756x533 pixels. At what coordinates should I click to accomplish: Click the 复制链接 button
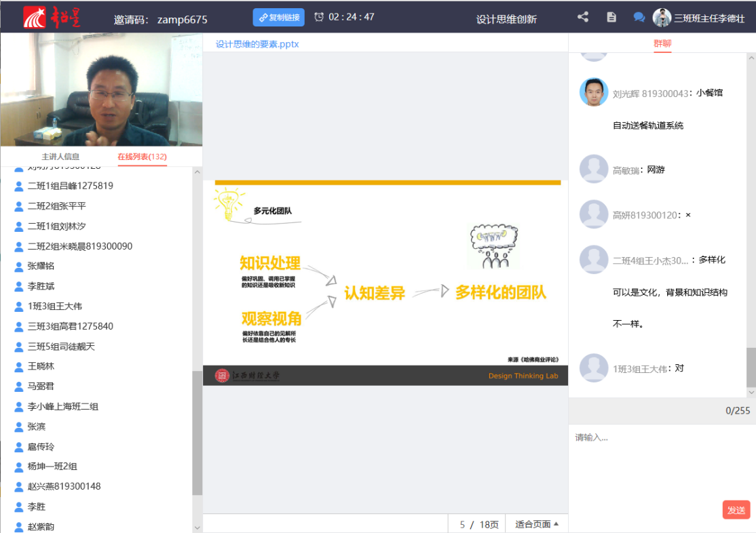[278, 17]
